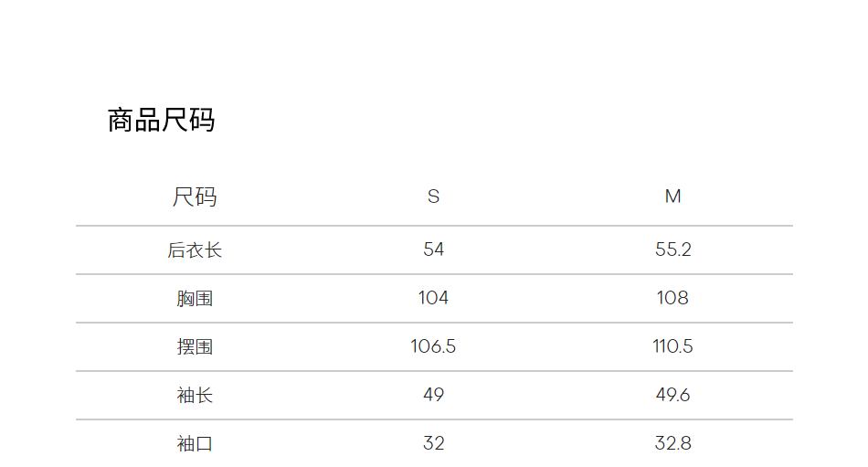
Task: Click the divider line beneath the 尺码 header row
Action: click(434, 226)
